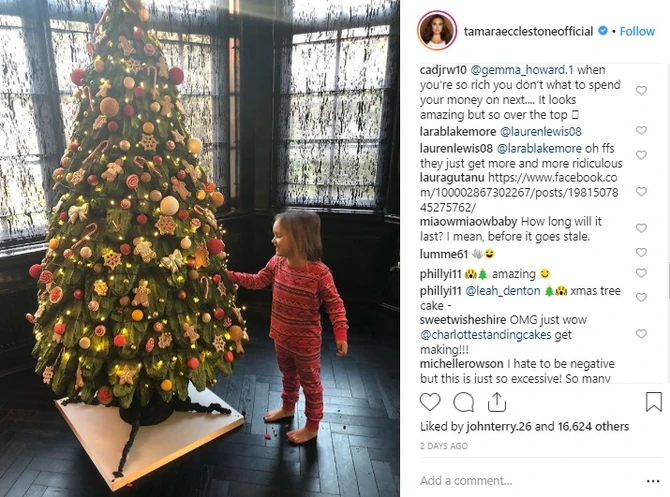Open the @gemma_howard.1 mention
The height and width of the screenshot is (497, 670).
tap(522, 70)
